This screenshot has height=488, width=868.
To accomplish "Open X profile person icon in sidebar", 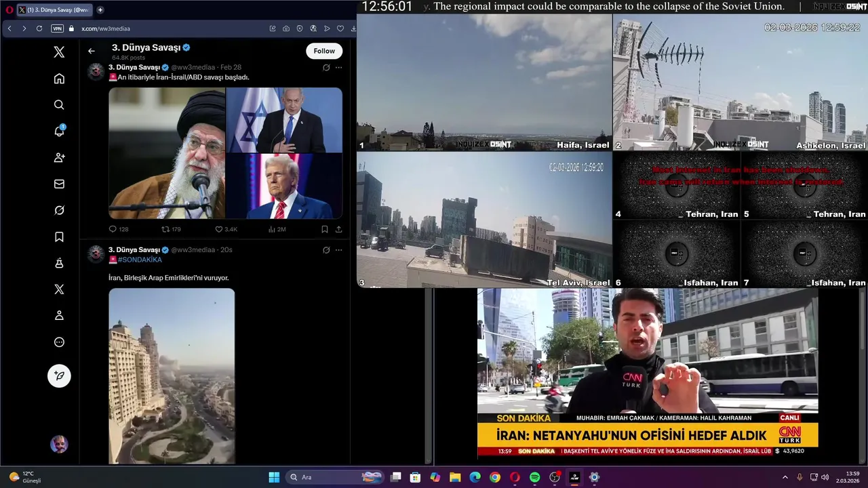I will [x=59, y=315].
